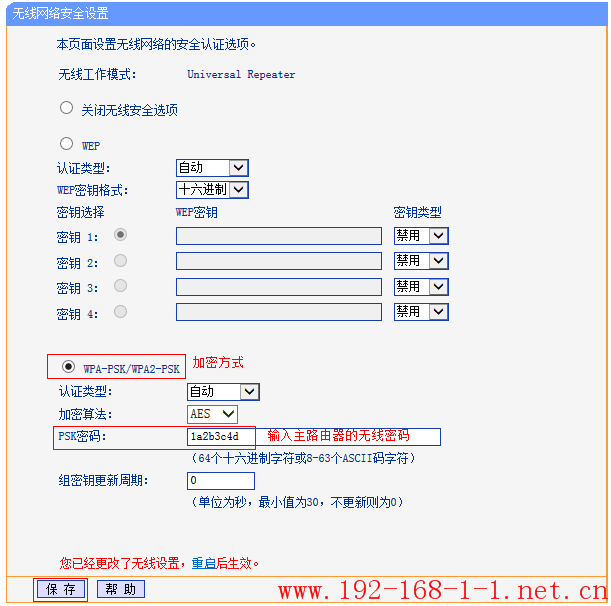Choose the 密钥 4 radio button

coord(120,311)
